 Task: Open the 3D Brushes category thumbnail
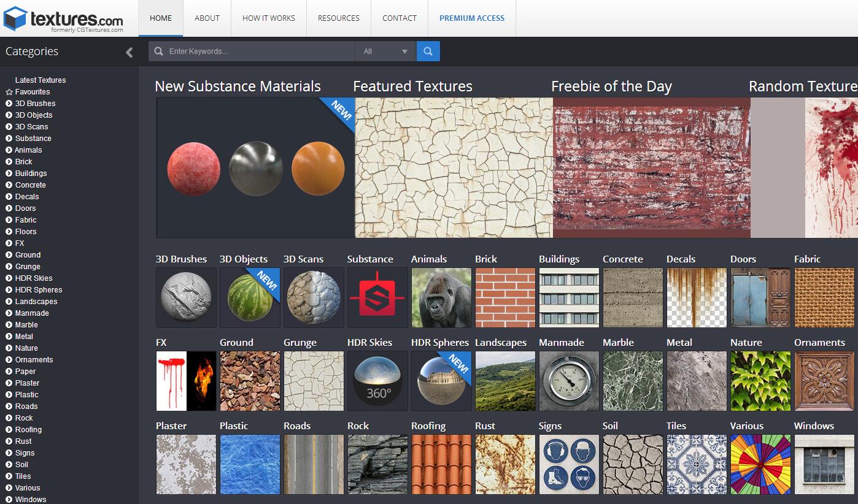pyautogui.click(x=186, y=297)
